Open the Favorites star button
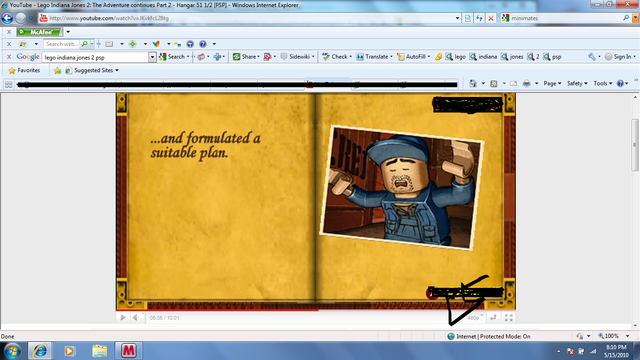 (x=24, y=71)
